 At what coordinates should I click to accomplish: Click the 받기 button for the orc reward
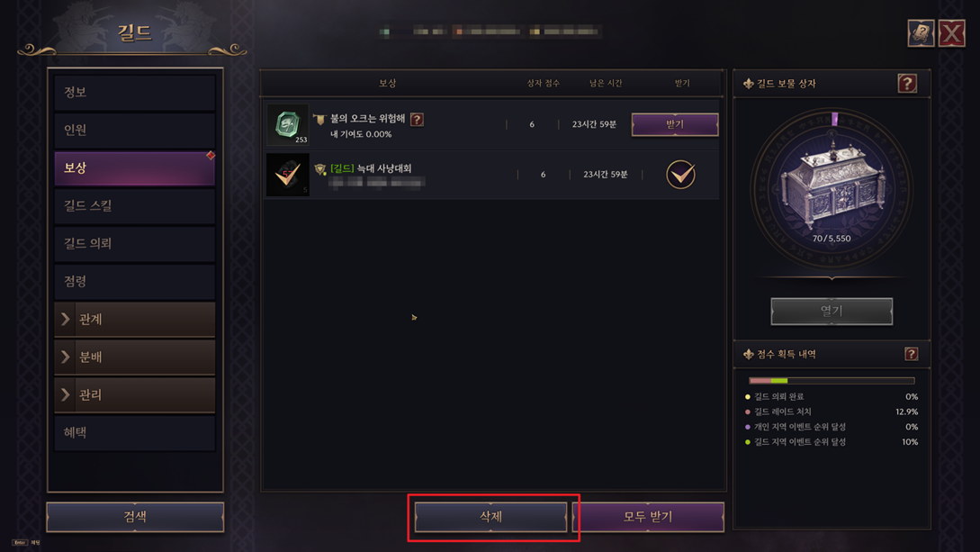point(675,124)
